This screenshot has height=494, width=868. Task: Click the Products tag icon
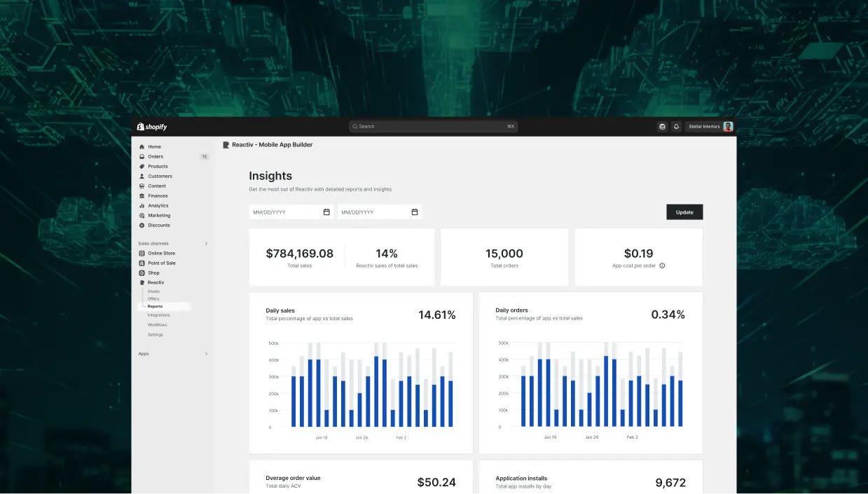(x=142, y=167)
